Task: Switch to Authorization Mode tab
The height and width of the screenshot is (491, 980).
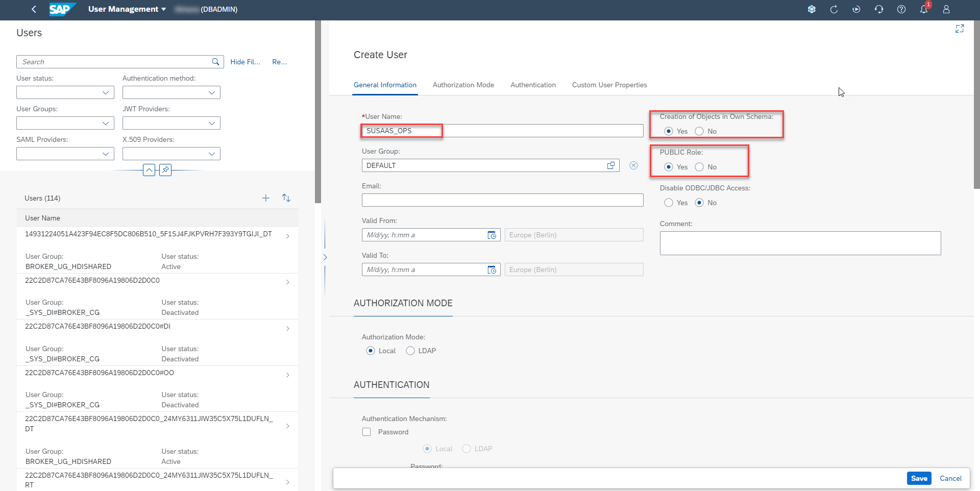Action: (463, 85)
